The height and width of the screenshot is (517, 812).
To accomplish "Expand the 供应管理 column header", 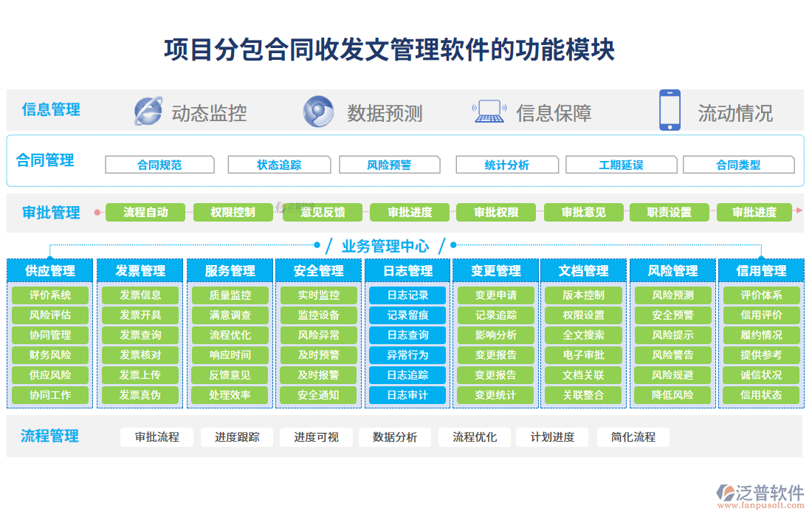I will 49,270.
